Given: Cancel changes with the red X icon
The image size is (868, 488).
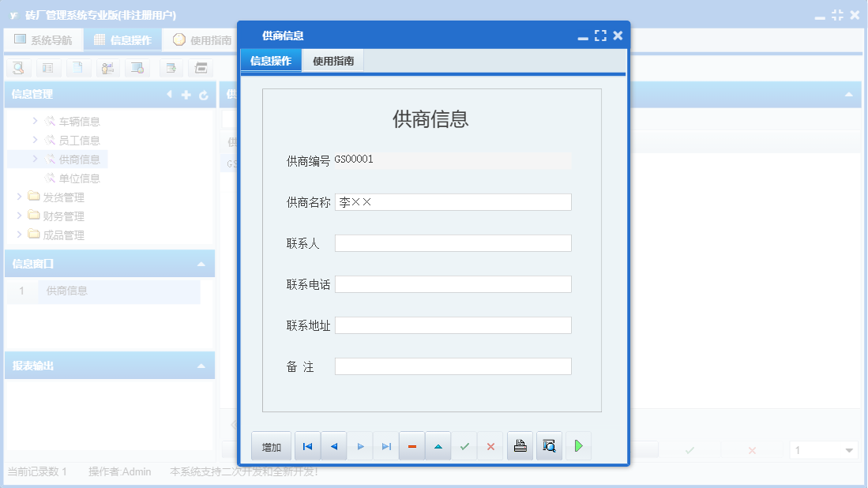Looking at the screenshot, I should (490, 445).
